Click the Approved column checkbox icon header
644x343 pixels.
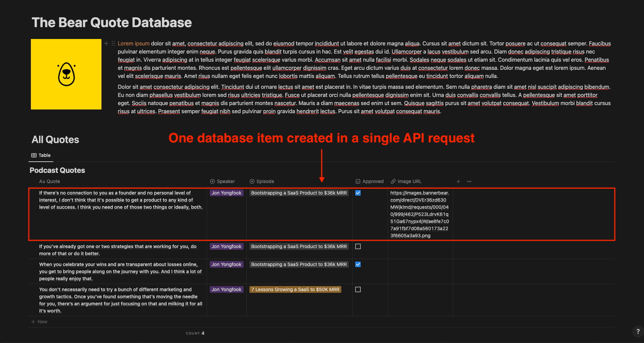click(358, 181)
